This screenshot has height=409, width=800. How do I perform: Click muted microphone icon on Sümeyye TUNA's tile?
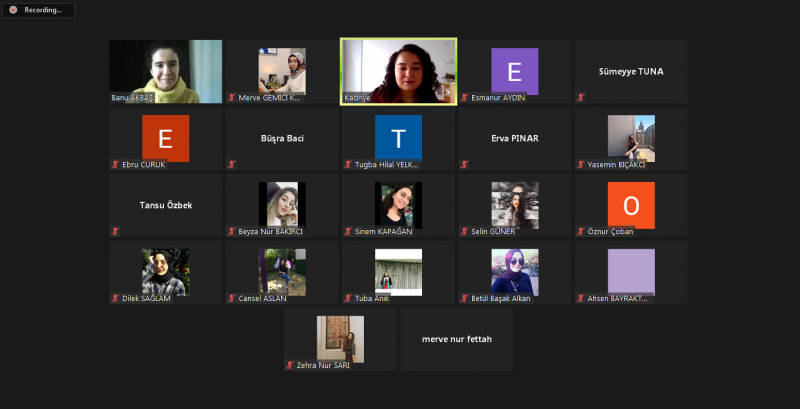point(581,98)
